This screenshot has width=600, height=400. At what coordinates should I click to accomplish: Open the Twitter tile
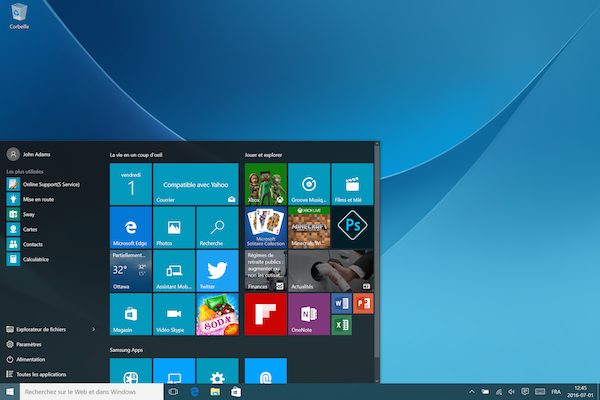coord(217,271)
